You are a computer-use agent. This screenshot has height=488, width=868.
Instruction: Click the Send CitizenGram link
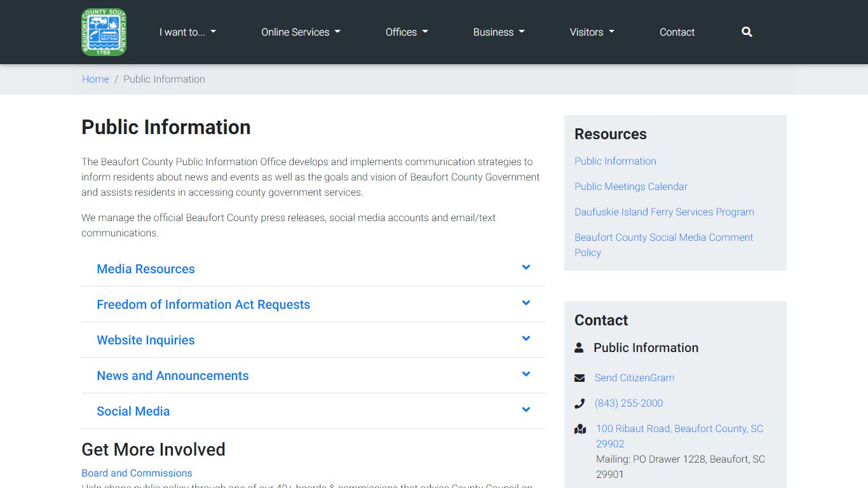[x=634, y=377]
